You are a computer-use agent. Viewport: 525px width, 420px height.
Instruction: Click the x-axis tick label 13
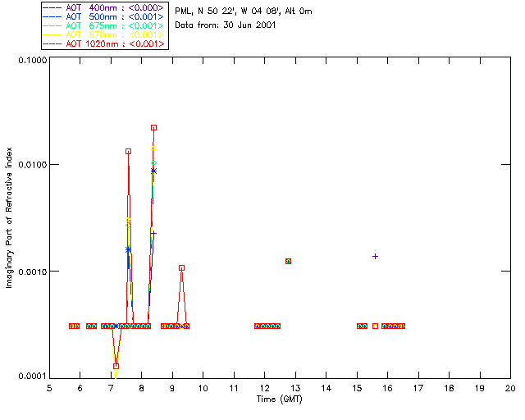(x=295, y=389)
